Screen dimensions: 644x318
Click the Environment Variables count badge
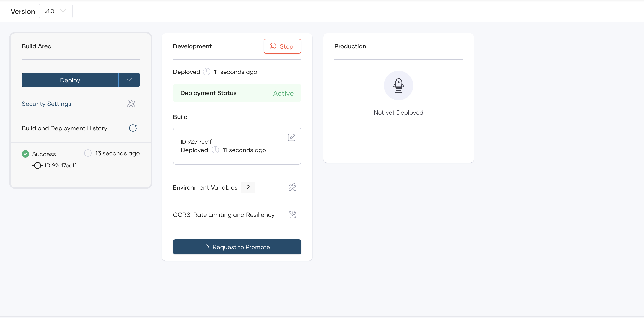[x=248, y=187]
